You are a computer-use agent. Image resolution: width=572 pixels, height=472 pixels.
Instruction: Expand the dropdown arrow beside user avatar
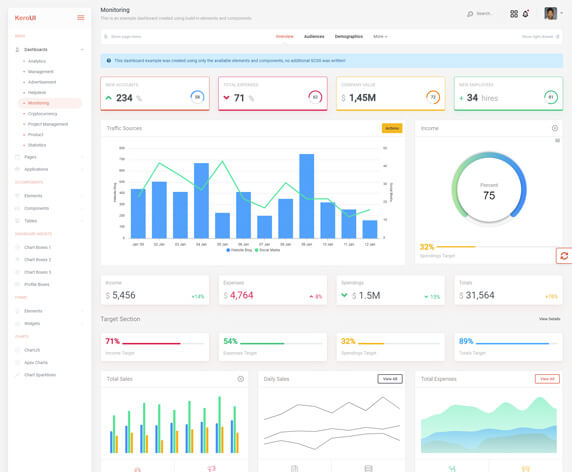[562, 13]
